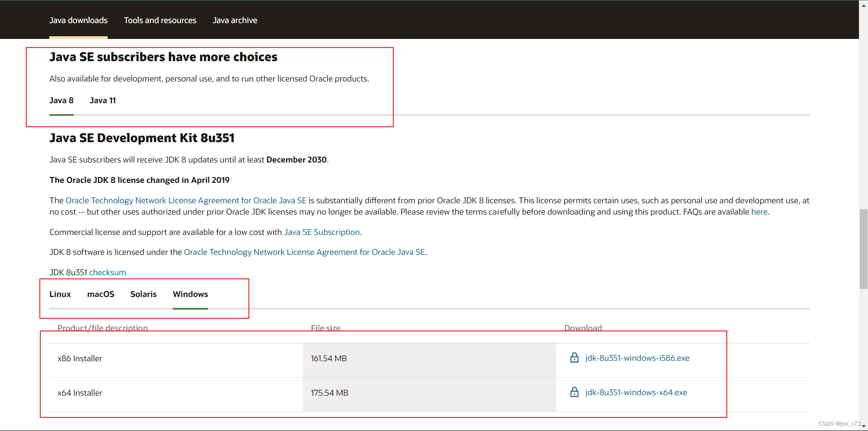Click the scrollbar up arrow
The image size is (868, 431).
863,5
